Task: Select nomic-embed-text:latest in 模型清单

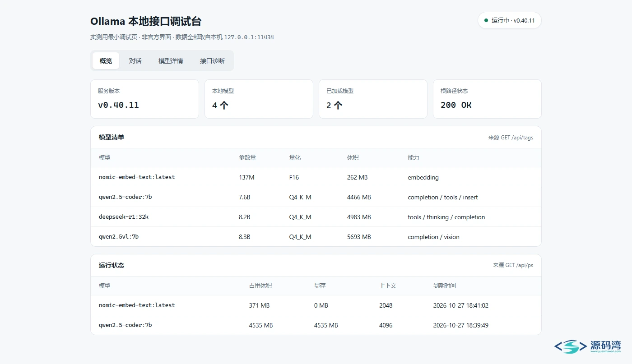Action: point(316,177)
